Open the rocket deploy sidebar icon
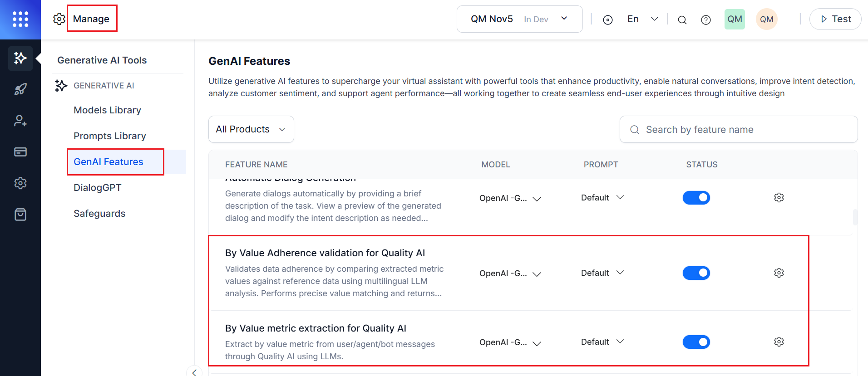The width and height of the screenshot is (868, 376). [20, 89]
